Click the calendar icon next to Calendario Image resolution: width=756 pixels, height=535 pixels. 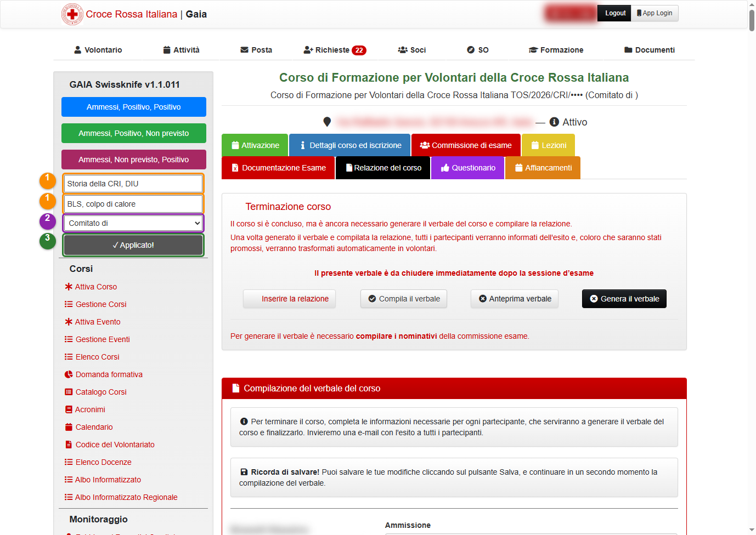point(69,427)
